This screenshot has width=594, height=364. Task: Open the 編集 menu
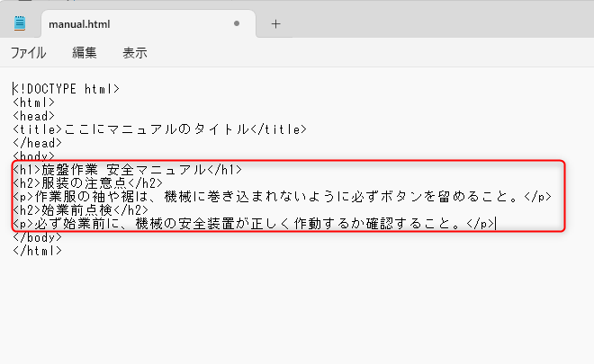(85, 53)
